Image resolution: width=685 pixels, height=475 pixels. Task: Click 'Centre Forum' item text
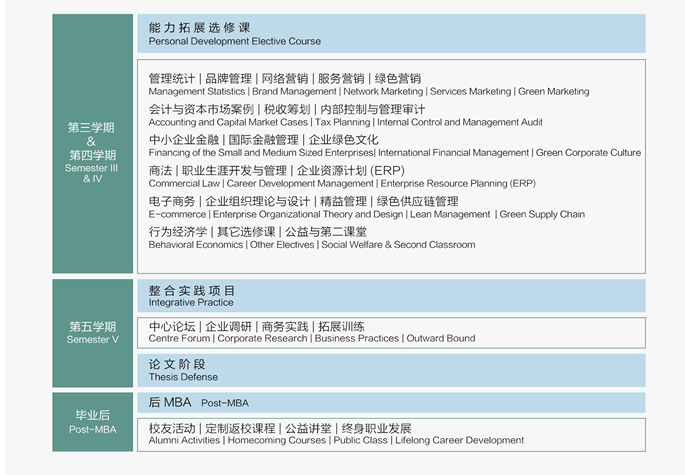(179, 339)
